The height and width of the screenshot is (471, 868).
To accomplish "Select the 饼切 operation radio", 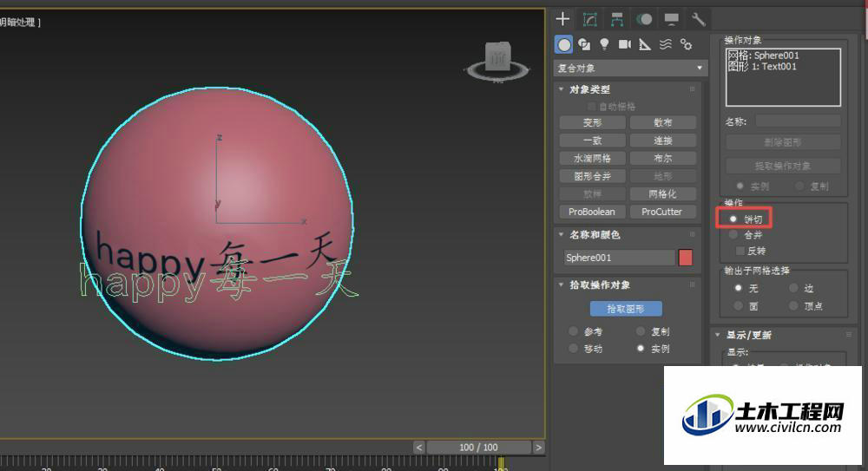I will point(733,219).
